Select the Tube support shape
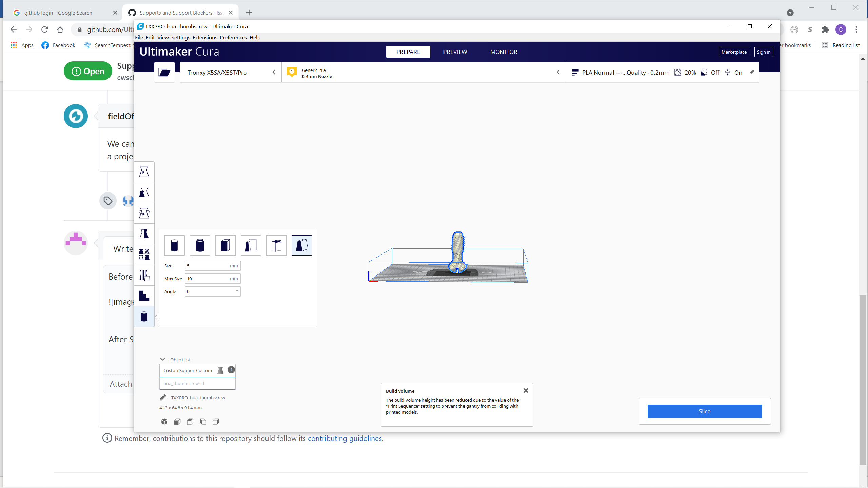 coord(200,245)
